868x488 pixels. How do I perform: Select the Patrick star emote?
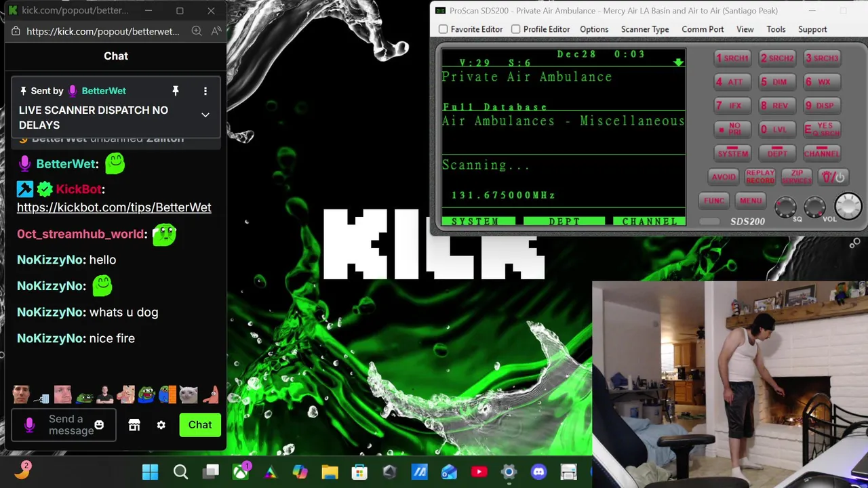coord(210,394)
